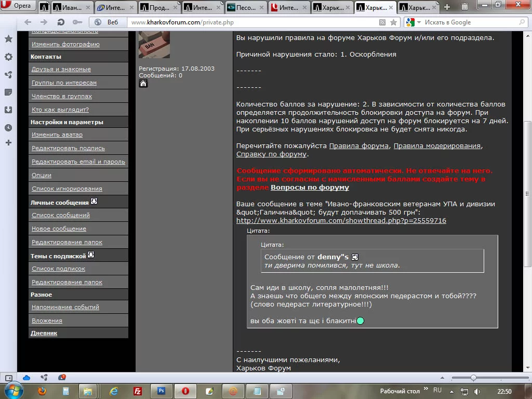Click the Opera Link cloud icon
The height and width of the screenshot is (399, 532).
(x=26, y=378)
